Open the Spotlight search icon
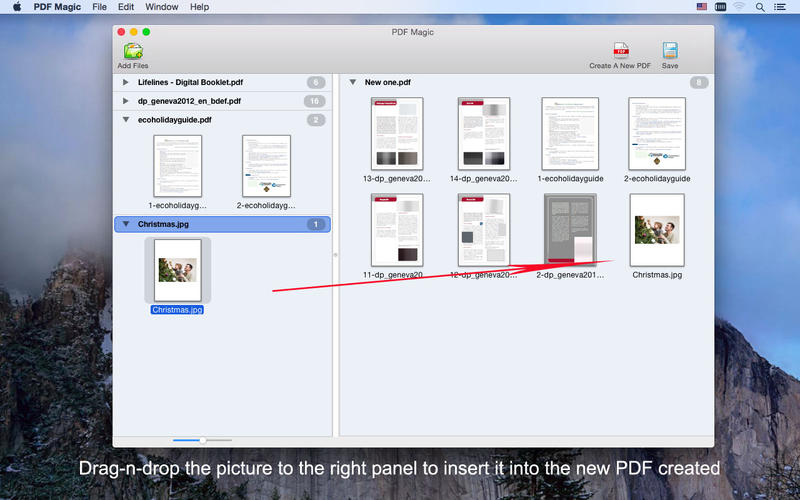Viewport: 800px width, 500px height. (761, 7)
